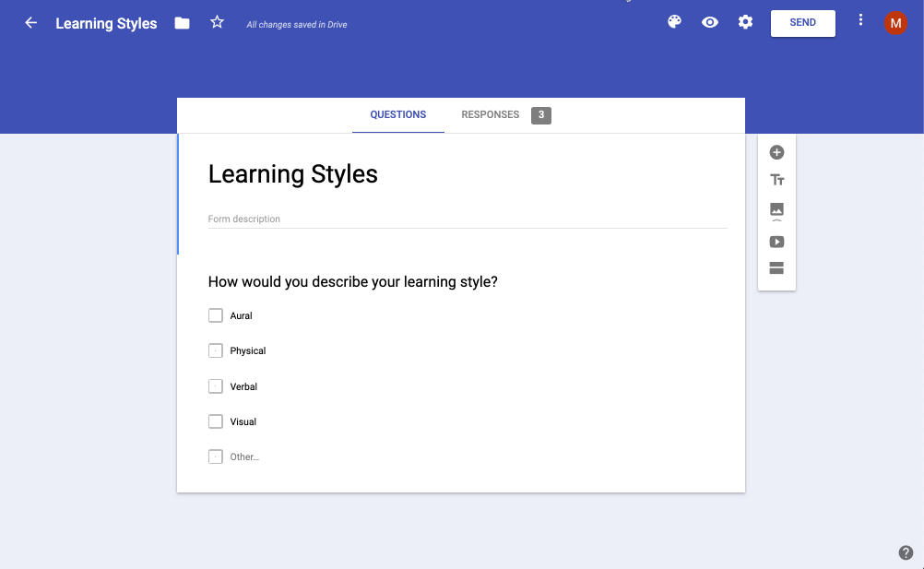Click the back arrow to leave form
The width and height of the screenshot is (924, 569).
[x=31, y=23]
